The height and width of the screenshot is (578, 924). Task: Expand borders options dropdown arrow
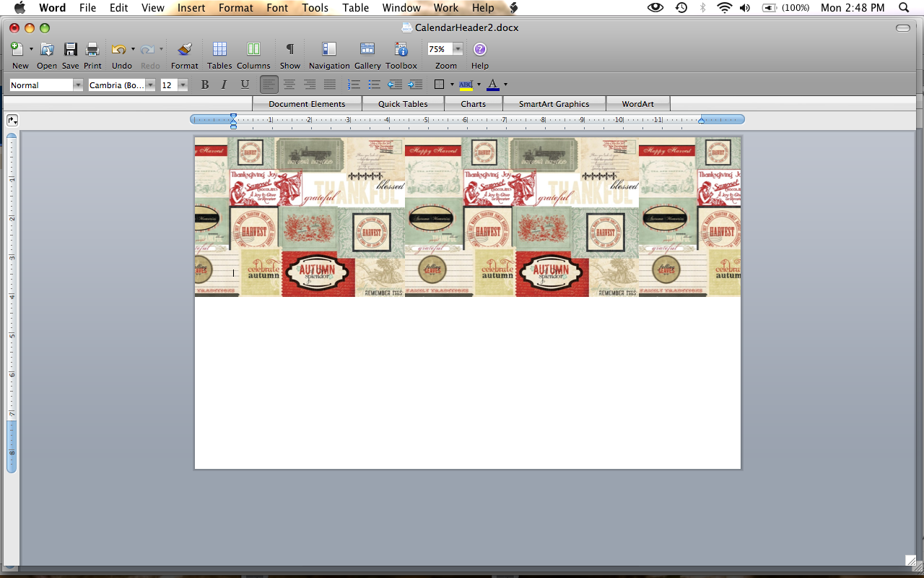[x=452, y=85]
